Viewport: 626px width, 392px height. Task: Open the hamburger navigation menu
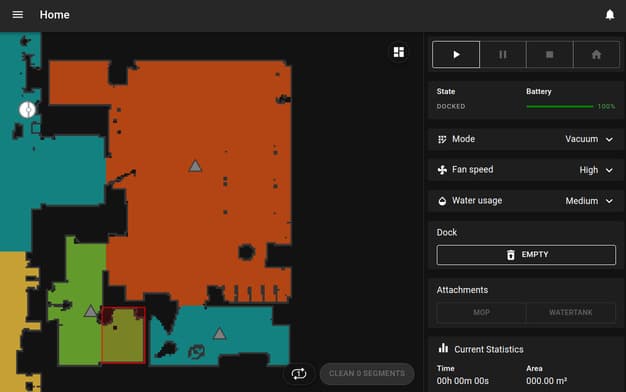tap(18, 15)
